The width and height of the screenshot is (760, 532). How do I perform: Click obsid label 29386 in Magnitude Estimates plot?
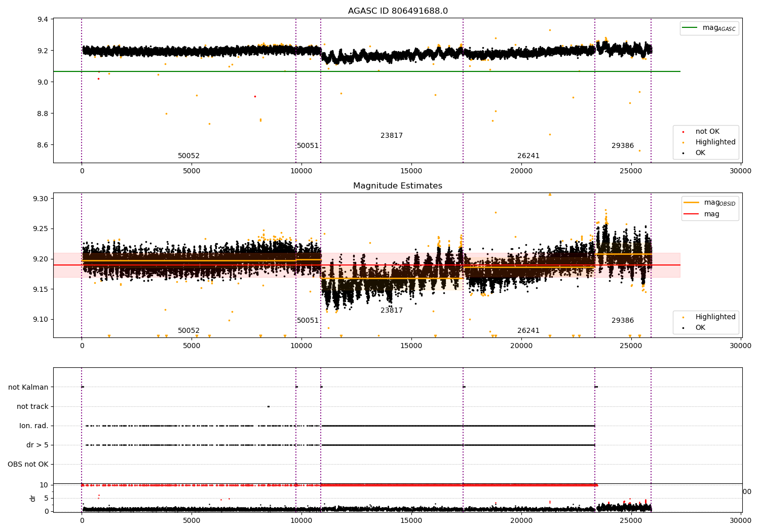click(x=623, y=321)
